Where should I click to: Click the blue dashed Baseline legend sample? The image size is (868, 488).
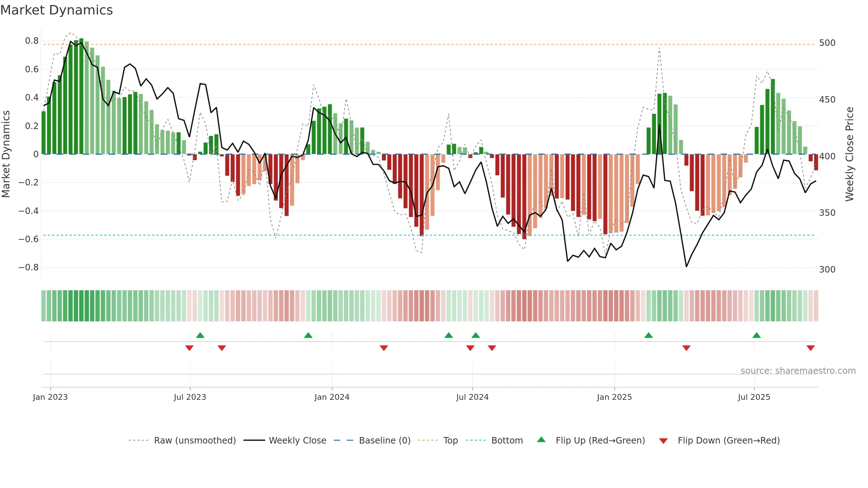click(x=344, y=440)
